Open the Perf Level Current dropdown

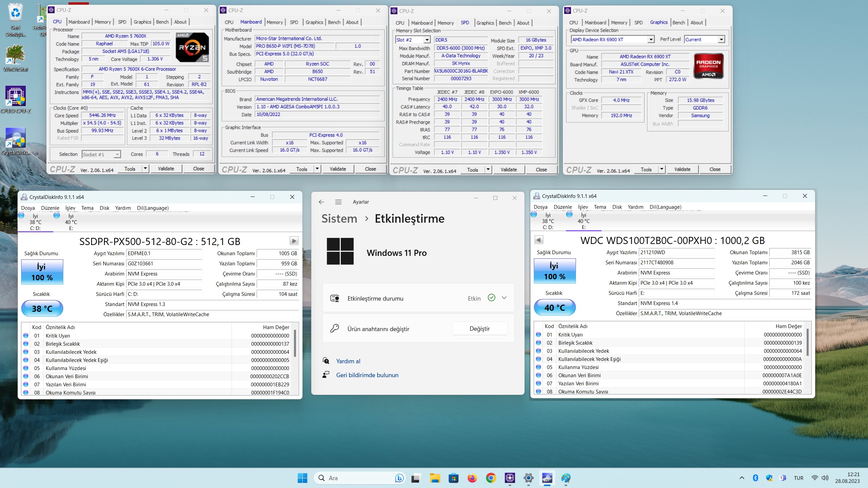[721, 40]
